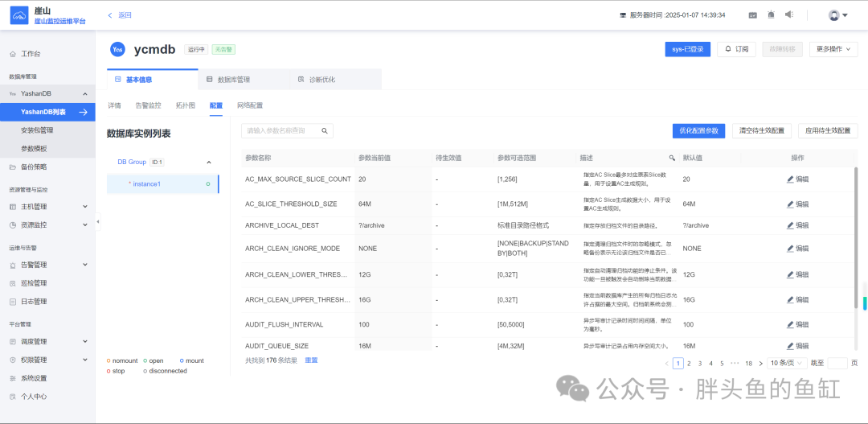Click the jump-to-page input box
Image resolution: width=868 pixels, height=424 pixels.
point(837,364)
